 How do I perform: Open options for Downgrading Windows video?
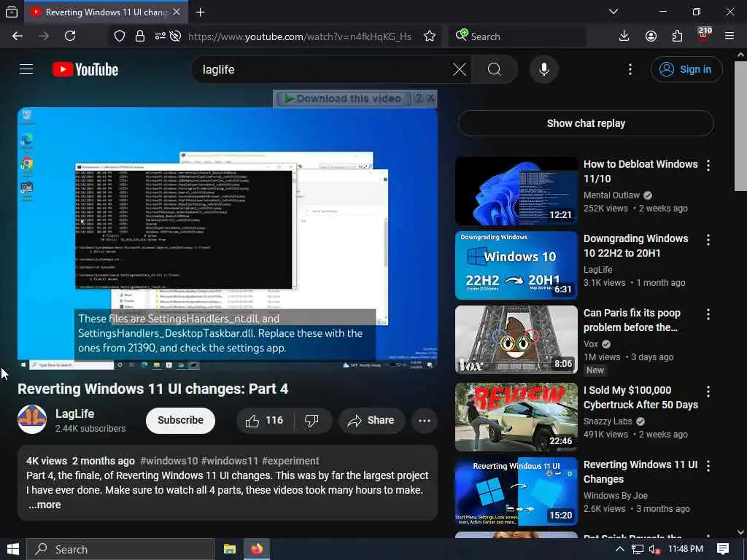pos(708,240)
